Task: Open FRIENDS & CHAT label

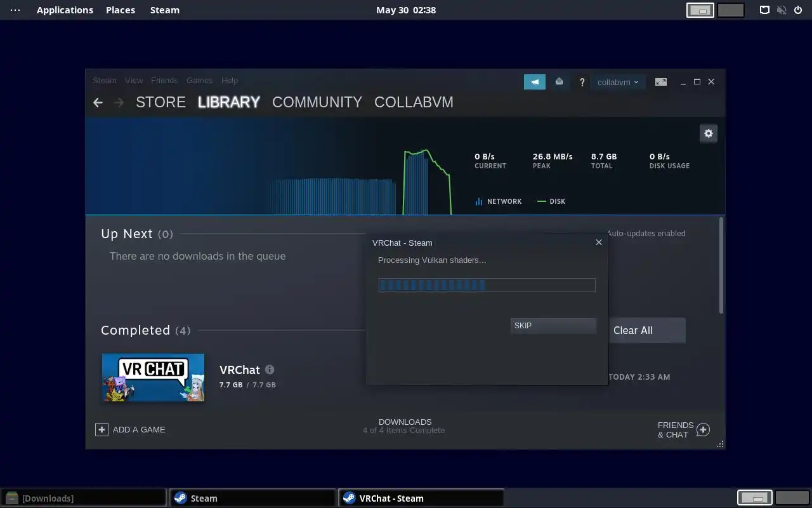Action: point(676,430)
